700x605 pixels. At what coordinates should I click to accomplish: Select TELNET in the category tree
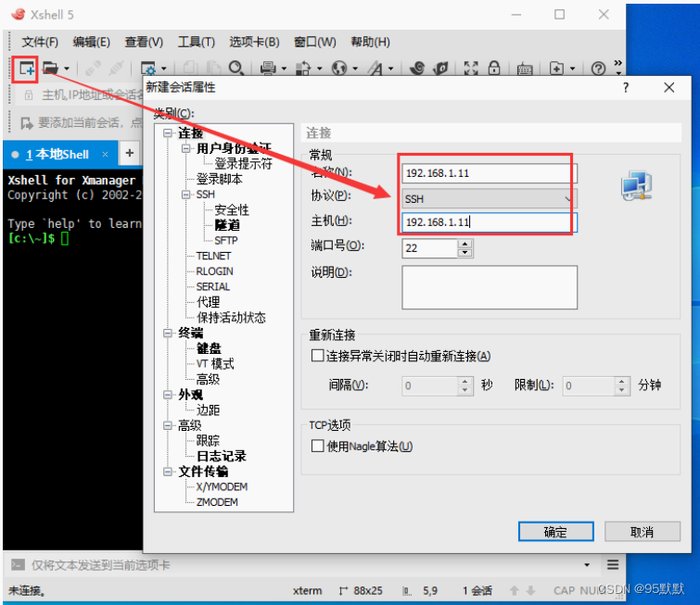[x=213, y=256]
